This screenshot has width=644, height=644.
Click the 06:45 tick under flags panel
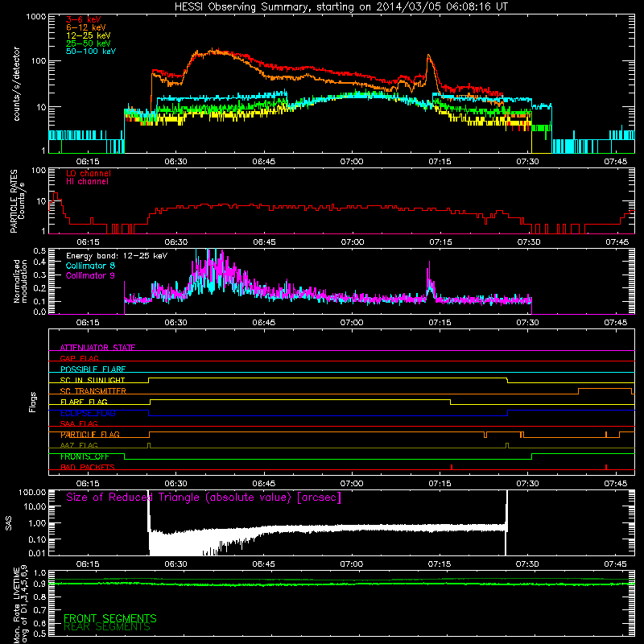[264, 484]
